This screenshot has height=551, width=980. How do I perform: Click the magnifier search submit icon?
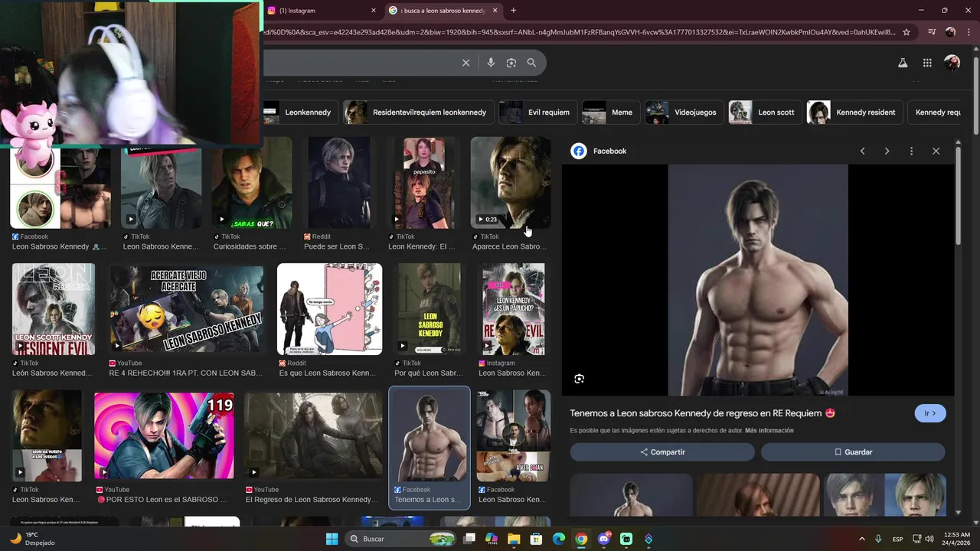[531, 63]
